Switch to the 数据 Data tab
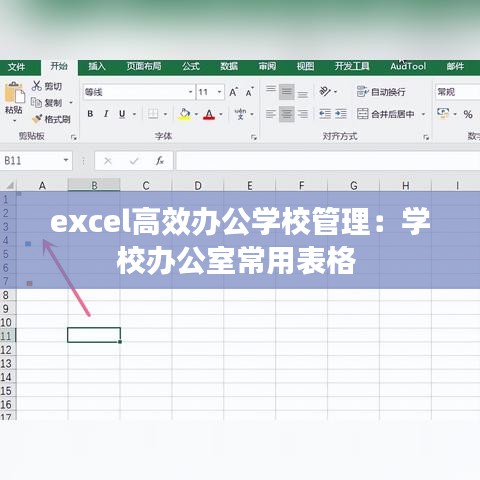The image size is (480, 480). 229,66
